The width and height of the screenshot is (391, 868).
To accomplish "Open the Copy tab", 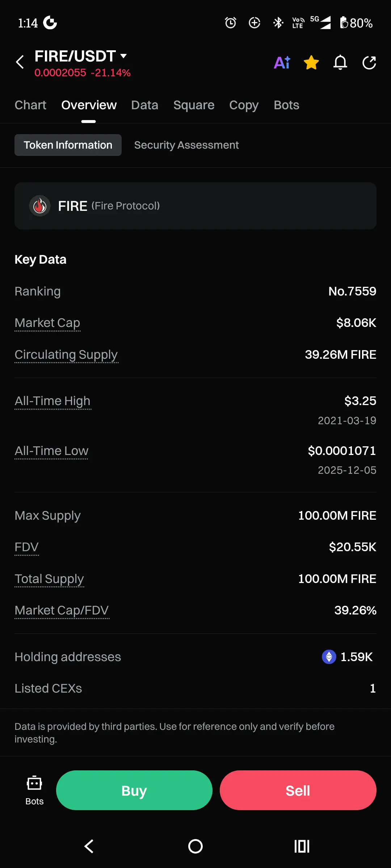I will coord(244,105).
